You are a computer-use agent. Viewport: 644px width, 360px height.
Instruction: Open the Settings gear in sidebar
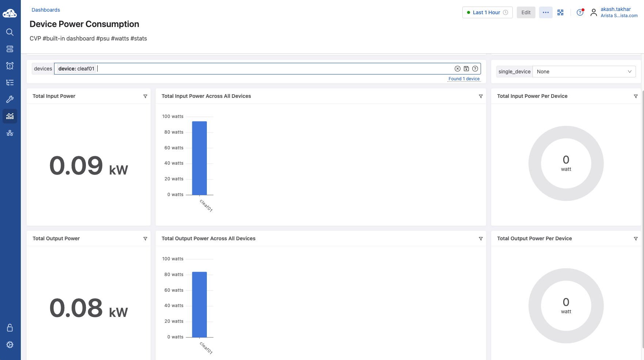pos(10,345)
